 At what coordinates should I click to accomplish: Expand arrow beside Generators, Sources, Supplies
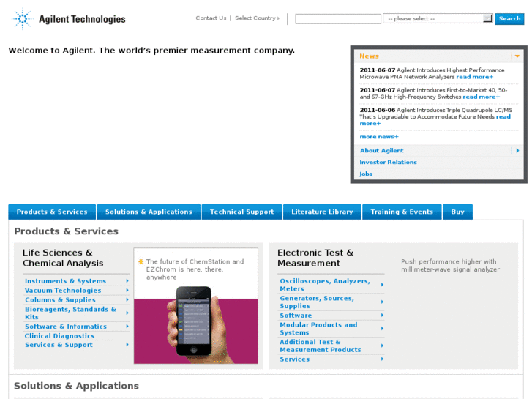click(x=382, y=302)
